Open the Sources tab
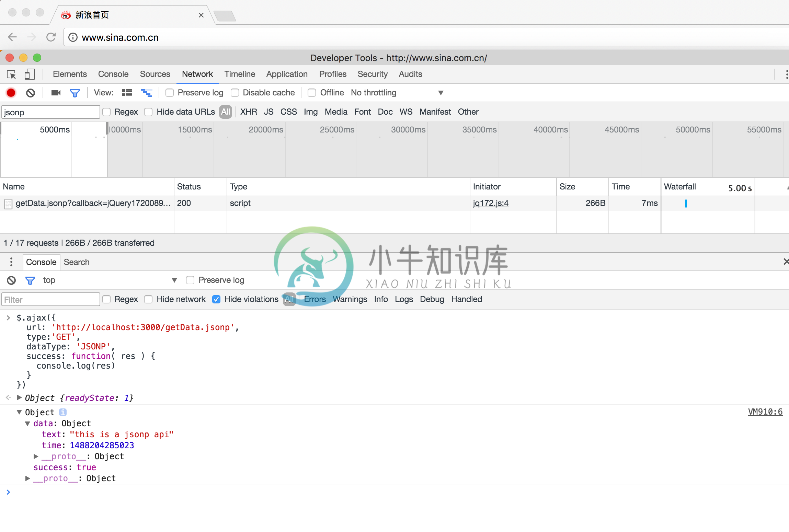This screenshot has height=532, width=789. click(x=155, y=74)
